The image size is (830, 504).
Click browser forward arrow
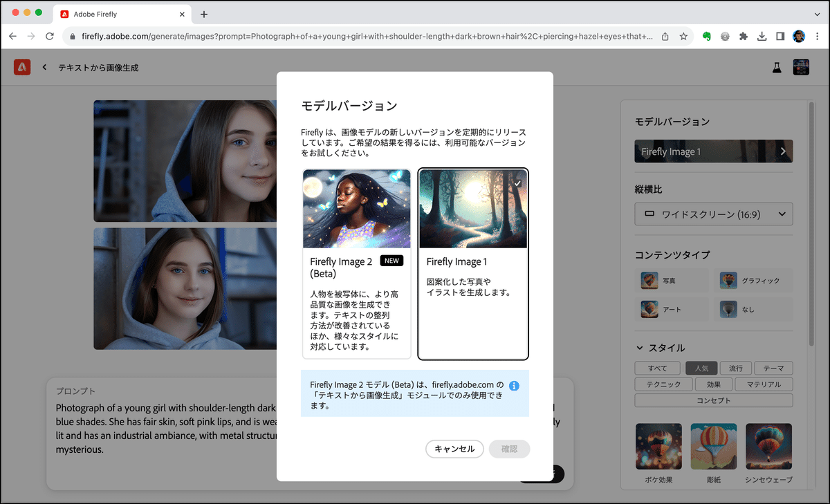pyautogui.click(x=31, y=36)
